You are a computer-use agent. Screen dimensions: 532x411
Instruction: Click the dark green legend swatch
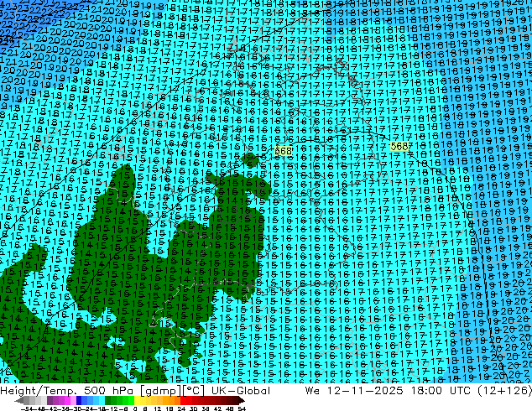click(x=108, y=400)
